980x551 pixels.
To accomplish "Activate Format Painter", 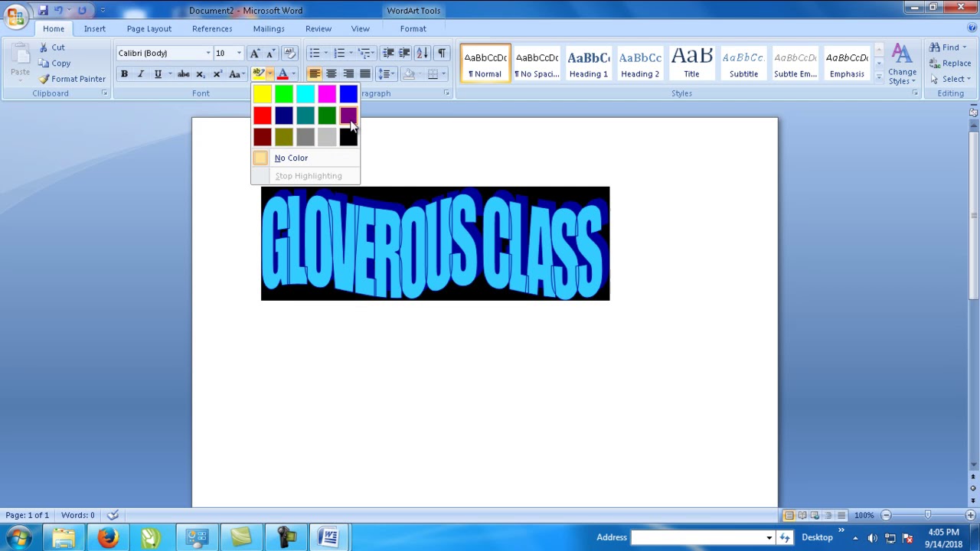I will point(72,79).
